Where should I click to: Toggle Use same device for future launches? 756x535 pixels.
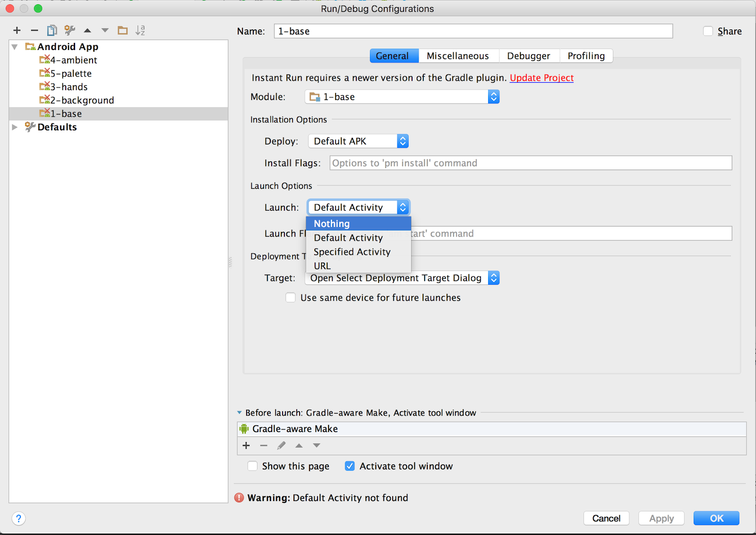(x=291, y=297)
